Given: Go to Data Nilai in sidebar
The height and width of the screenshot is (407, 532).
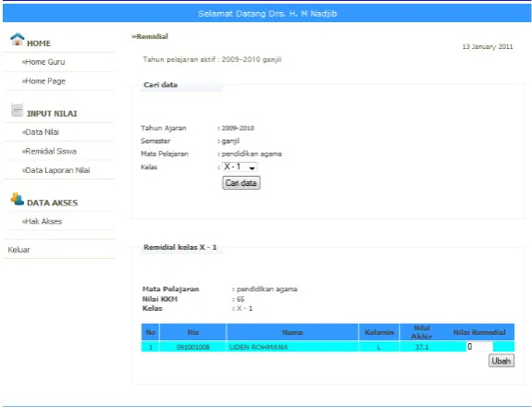Looking at the screenshot, I should 41,132.
